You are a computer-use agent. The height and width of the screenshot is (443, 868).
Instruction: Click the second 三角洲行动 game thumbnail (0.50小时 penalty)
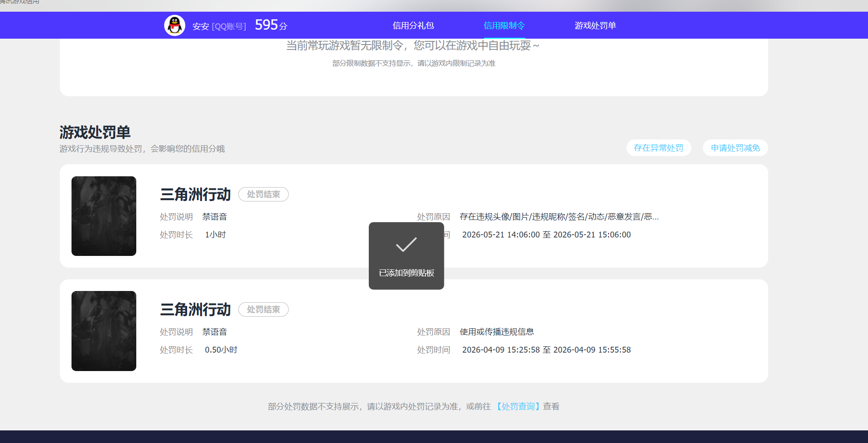coord(104,331)
